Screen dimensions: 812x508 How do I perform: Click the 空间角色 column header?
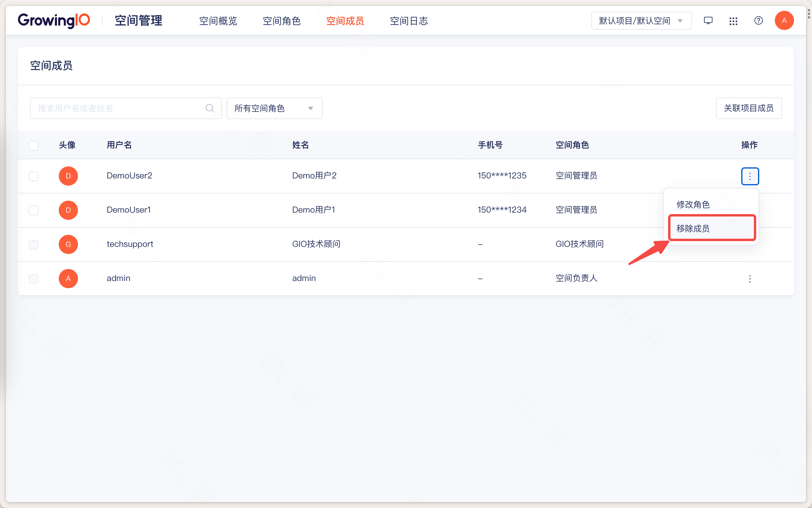572,145
